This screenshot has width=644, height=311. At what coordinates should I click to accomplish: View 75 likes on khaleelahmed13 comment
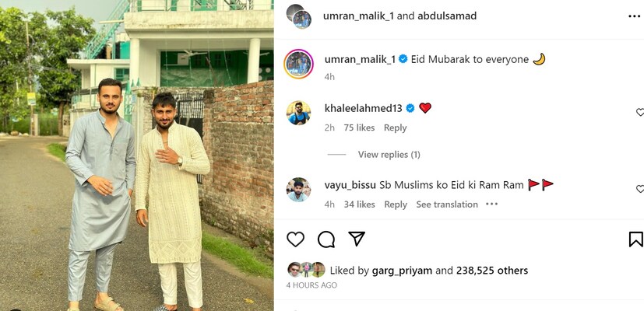tap(359, 128)
